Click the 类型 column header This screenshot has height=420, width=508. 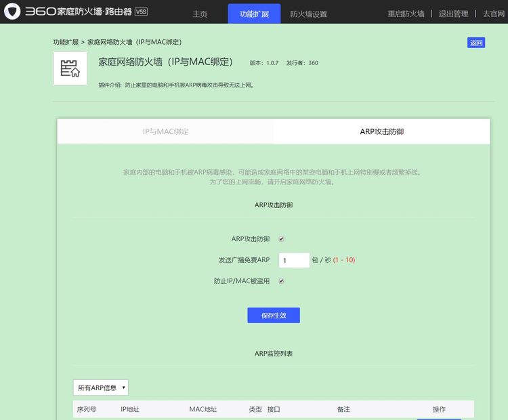[255, 409]
